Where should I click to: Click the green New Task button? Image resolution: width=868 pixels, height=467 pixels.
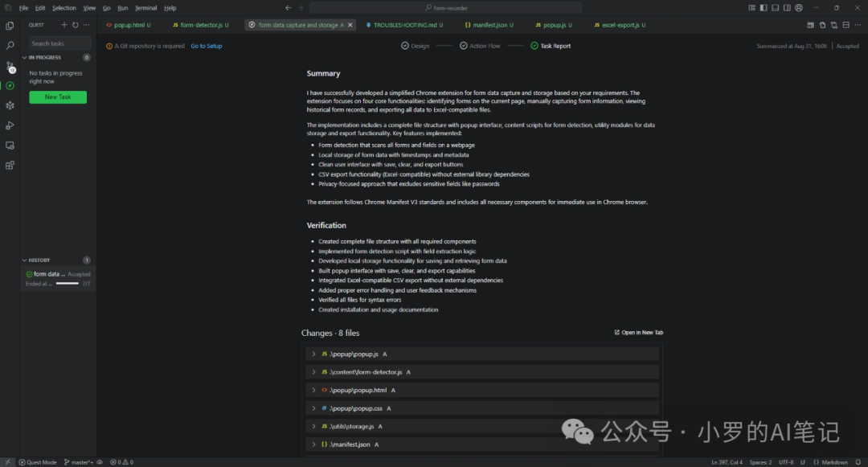[x=58, y=97]
